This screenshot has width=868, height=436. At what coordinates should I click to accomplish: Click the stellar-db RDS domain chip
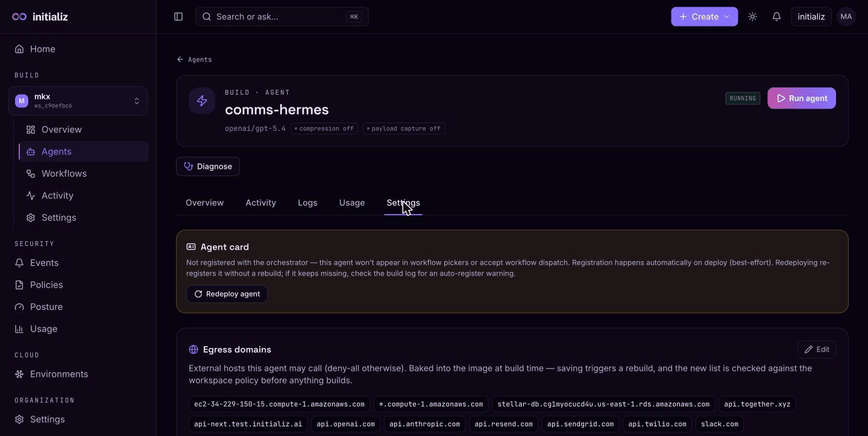(603, 404)
